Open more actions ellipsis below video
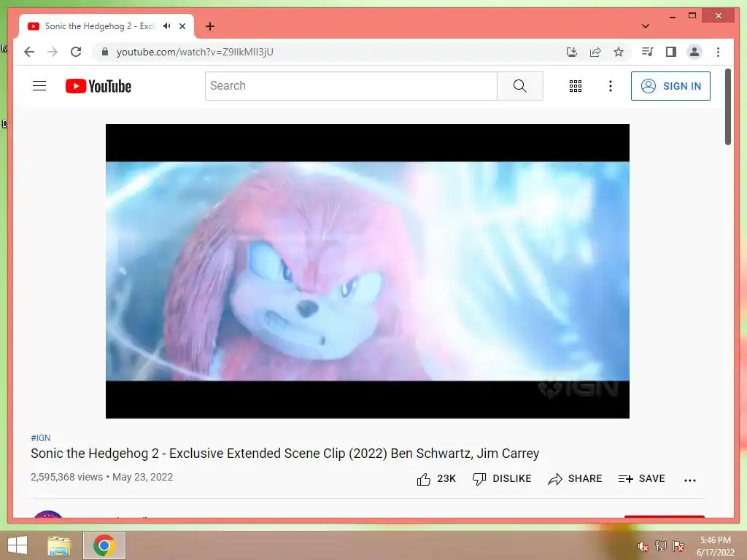This screenshot has width=747, height=560. [x=690, y=480]
